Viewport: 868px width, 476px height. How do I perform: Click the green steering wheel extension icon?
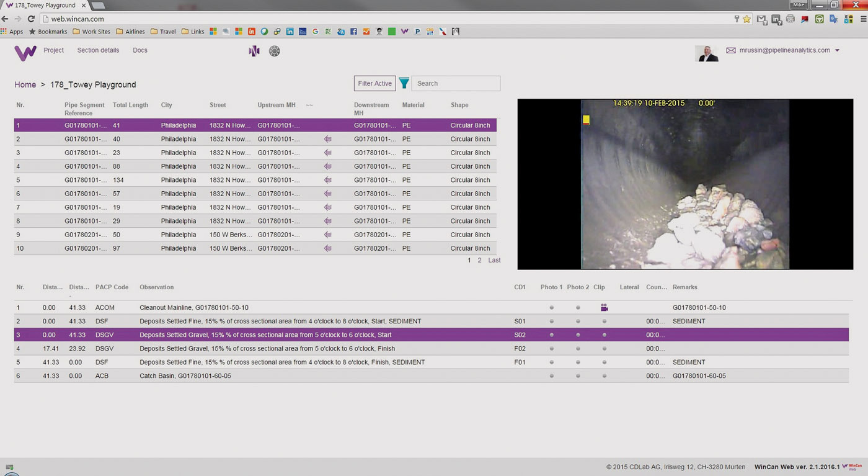click(x=820, y=19)
